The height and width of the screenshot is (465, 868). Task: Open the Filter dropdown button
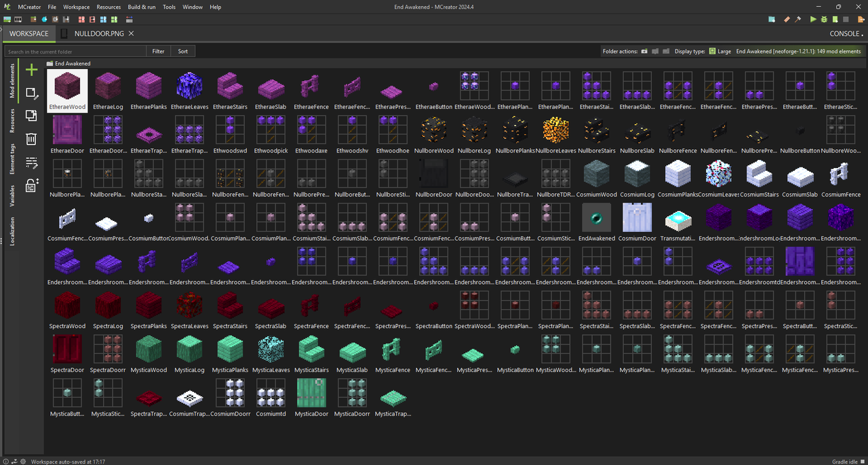(x=158, y=51)
